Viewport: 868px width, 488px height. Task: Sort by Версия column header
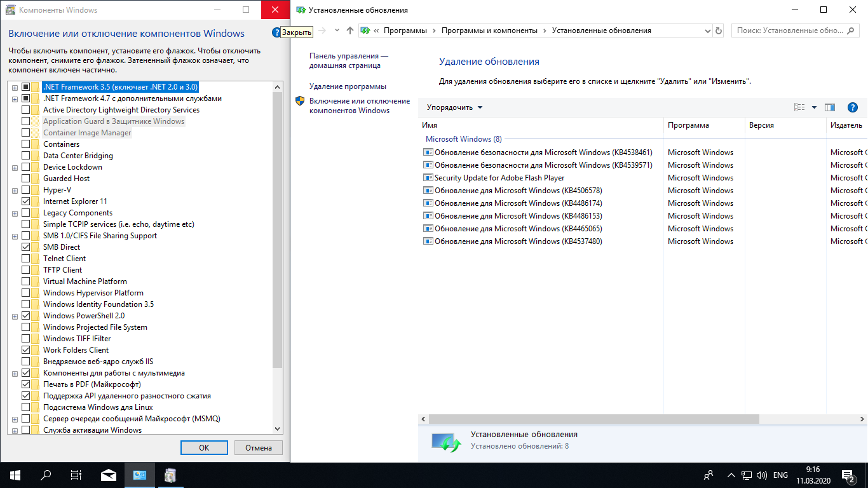pos(785,125)
